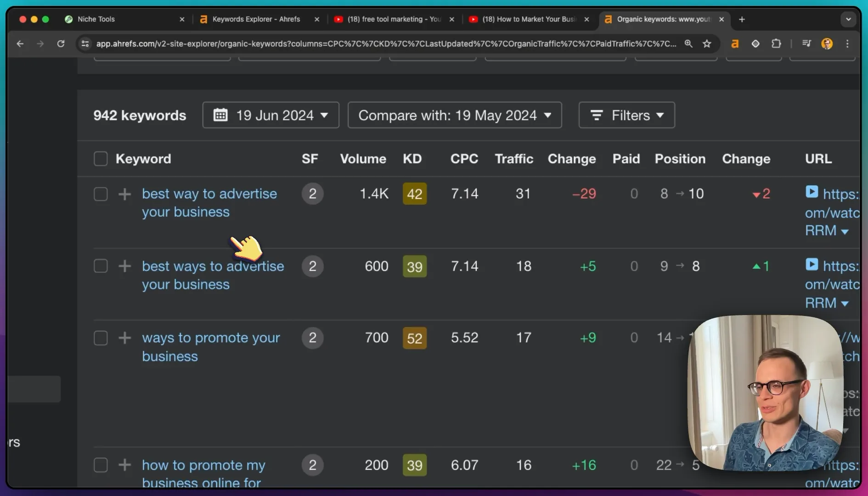This screenshot has width=868, height=496.
Task: Open keyword link 'best way to advertise your business'
Action: 209,203
